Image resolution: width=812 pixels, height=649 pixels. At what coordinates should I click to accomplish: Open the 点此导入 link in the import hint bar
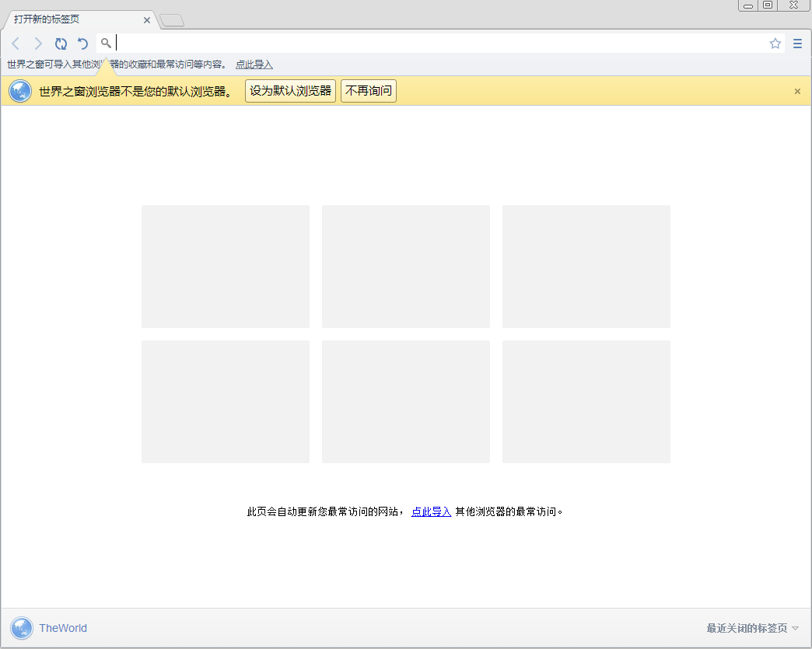click(x=253, y=64)
